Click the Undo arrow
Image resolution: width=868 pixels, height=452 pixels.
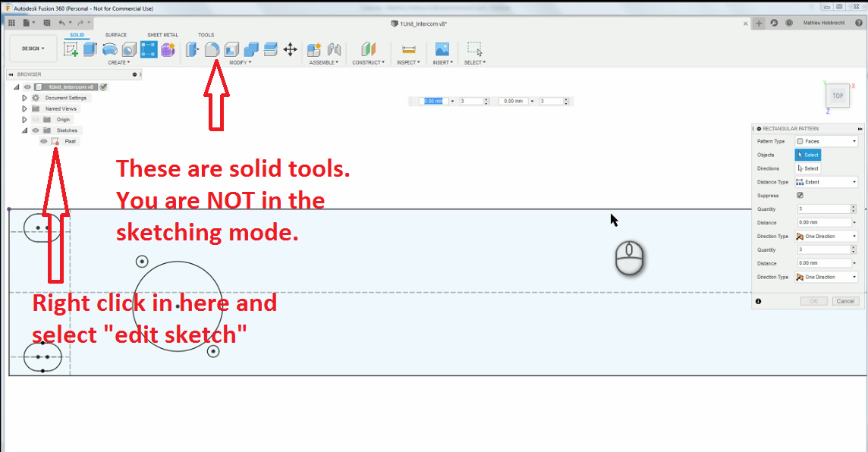pos(61,23)
